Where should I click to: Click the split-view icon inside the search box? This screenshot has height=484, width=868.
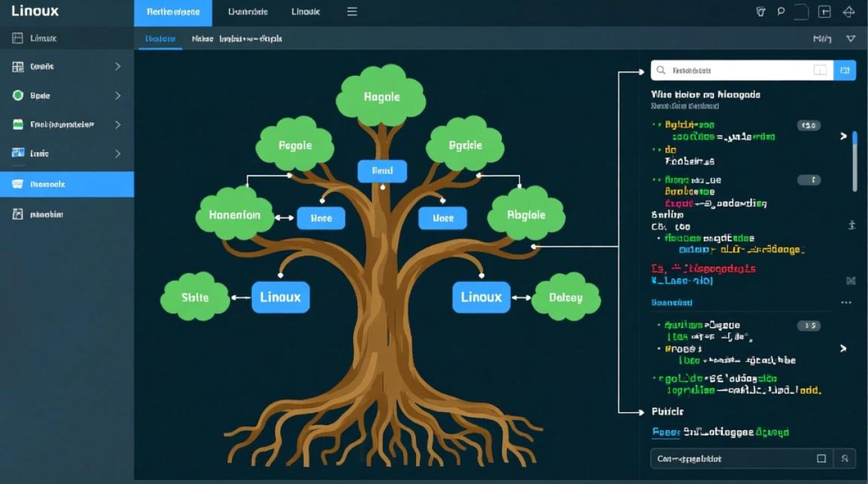(x=820, y=70)
